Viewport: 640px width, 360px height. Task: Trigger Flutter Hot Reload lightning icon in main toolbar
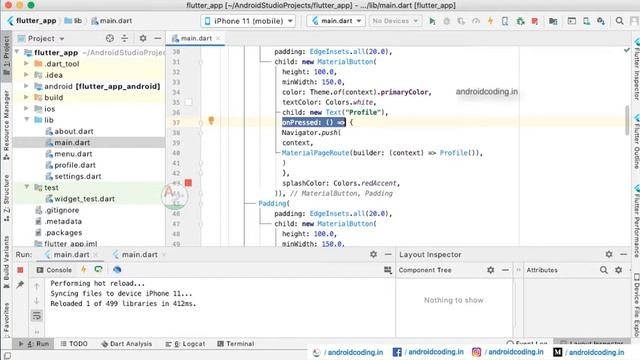[x=490, y=21]
